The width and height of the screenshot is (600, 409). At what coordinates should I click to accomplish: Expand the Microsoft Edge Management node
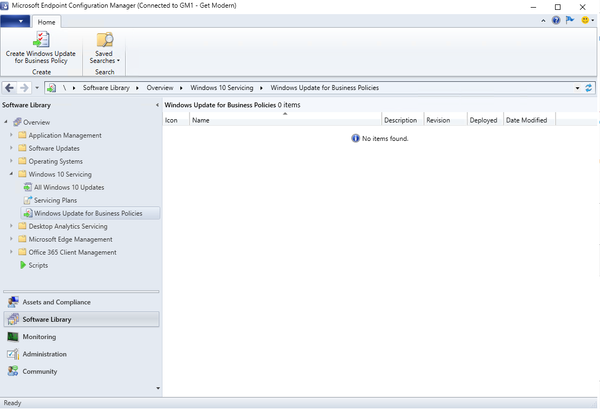pos(11,239)
